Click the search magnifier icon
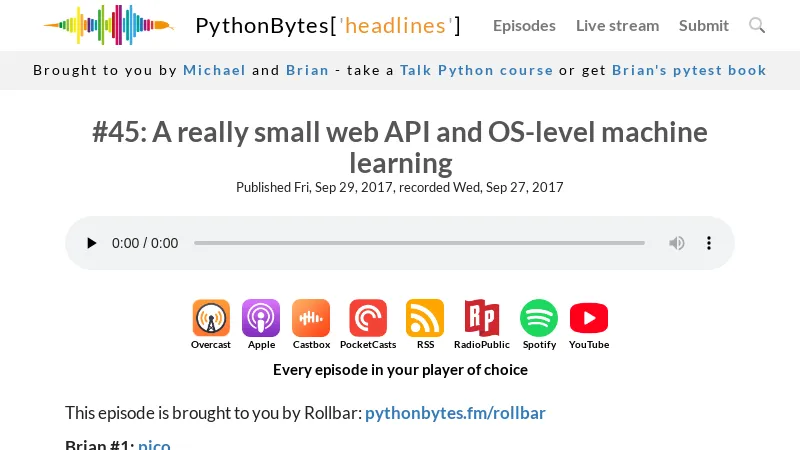This screenshot has width=800, height=450. pos(757,25)
